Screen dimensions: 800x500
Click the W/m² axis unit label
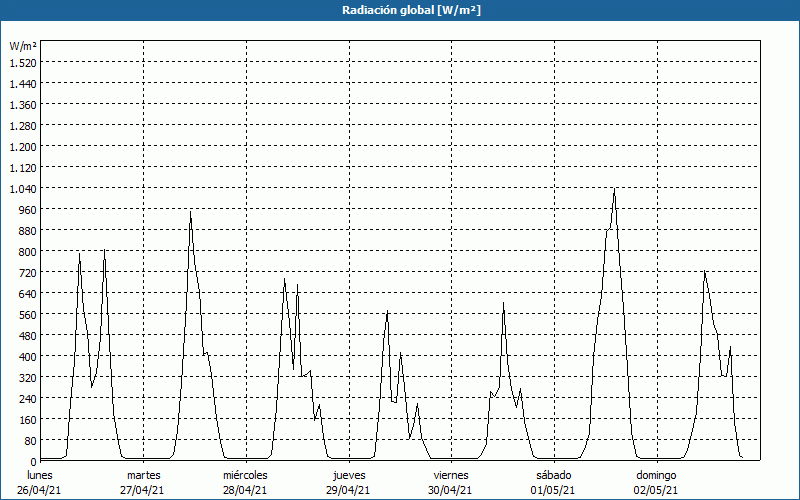pos(23,46)
